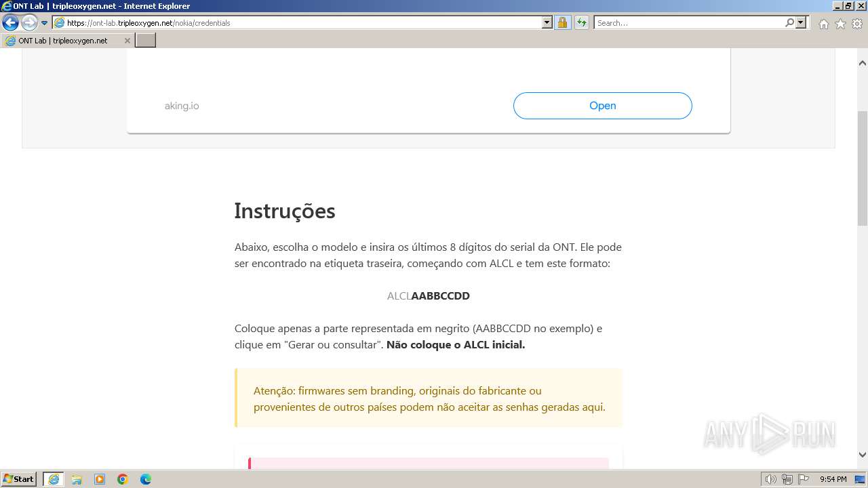Select the ONT Lab | tripleoxygen.net tab

pyautogui.click(x=68, y=41)
